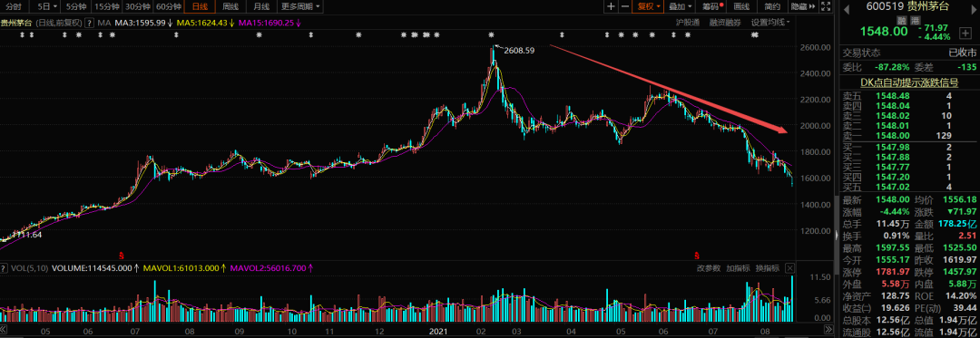Image resolution: width=980 pixels, height=338 pixels.
Task: Click the 金额 178.25亿 value
Action: [957, 223]
